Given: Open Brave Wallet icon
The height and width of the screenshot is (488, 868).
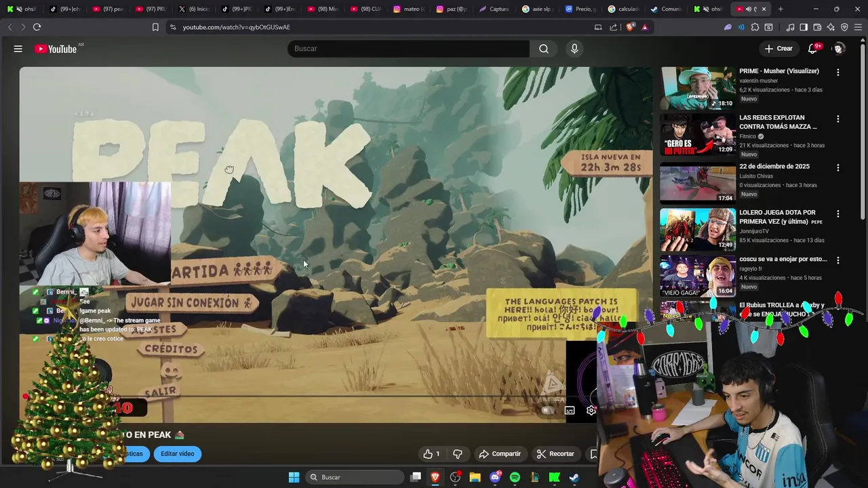Looking at the screenshot, I should click(817, 27).
